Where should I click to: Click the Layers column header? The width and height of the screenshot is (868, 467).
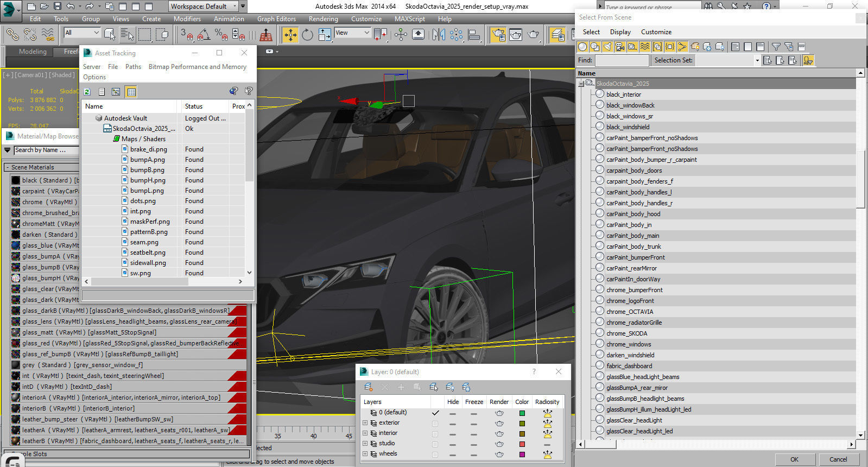395,402
